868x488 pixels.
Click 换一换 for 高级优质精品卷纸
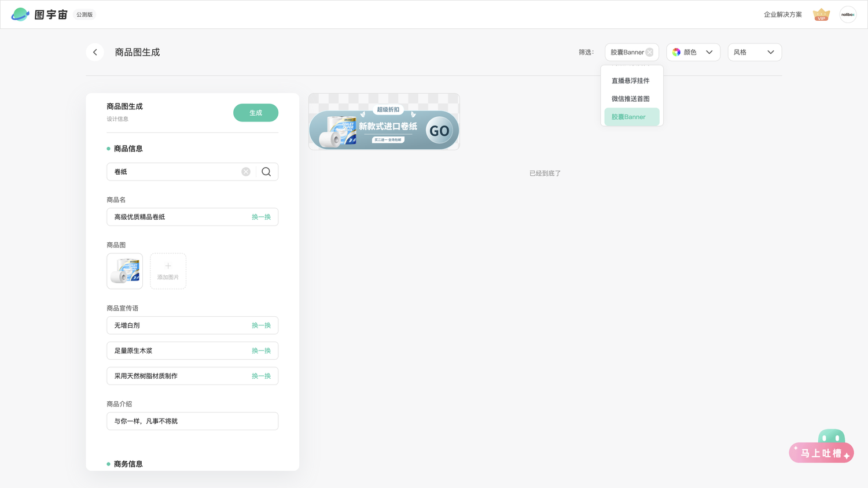(261, 217)
